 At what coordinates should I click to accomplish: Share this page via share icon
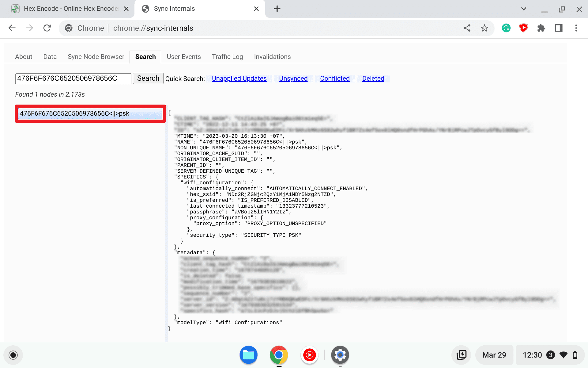467,28
